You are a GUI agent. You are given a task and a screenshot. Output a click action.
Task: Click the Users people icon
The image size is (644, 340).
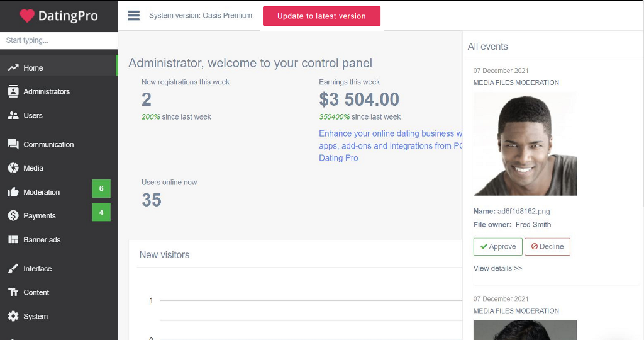(x=13, y=115)
